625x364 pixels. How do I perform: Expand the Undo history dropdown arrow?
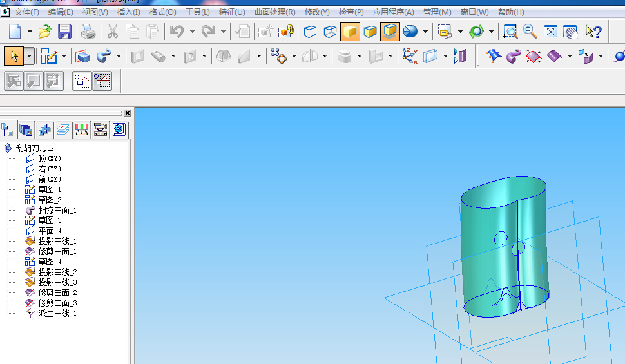tap(192, 32)
